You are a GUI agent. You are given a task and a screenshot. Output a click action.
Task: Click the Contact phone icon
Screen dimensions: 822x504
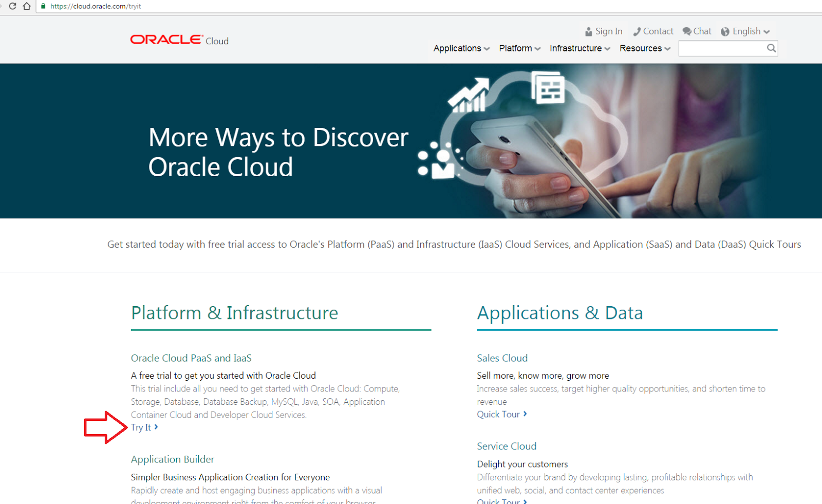click(637, 32)
